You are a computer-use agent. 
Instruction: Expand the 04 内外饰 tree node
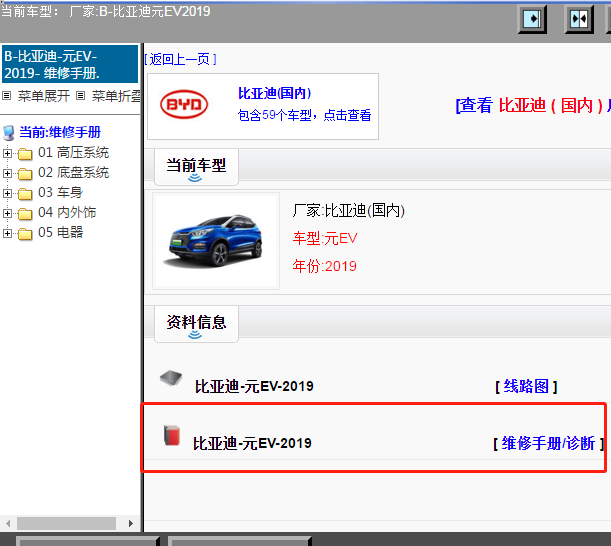(7, 213)
